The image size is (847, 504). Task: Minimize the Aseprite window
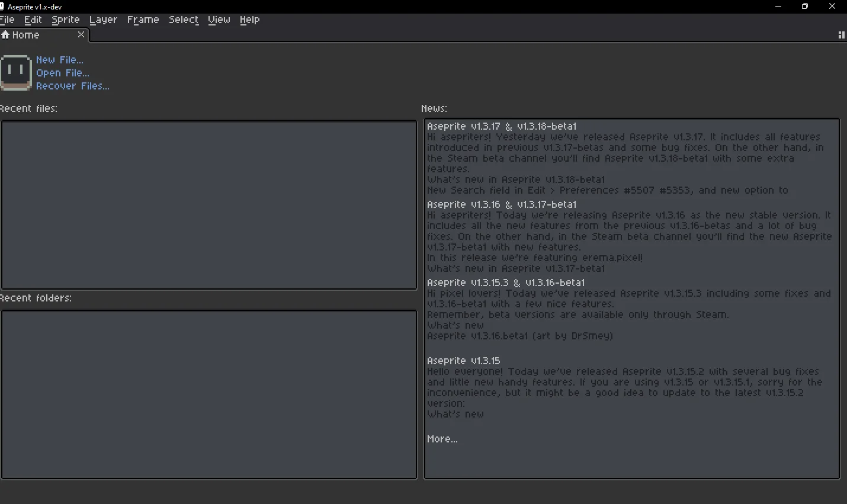(778, 7)
